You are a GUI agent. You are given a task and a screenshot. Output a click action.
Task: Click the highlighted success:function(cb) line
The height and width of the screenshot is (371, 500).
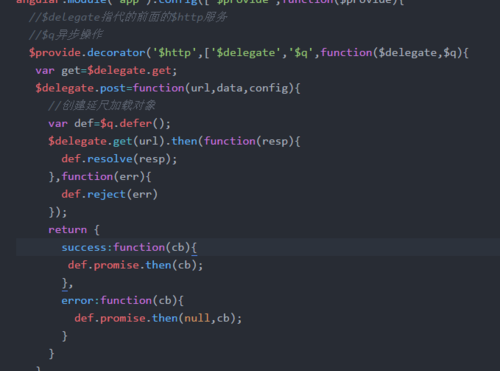[258, 247]
